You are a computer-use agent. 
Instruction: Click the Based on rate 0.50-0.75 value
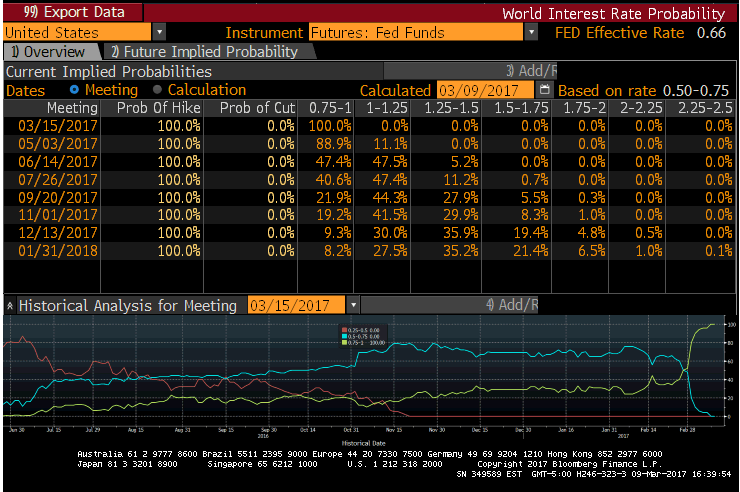click(x=696, y=90)
